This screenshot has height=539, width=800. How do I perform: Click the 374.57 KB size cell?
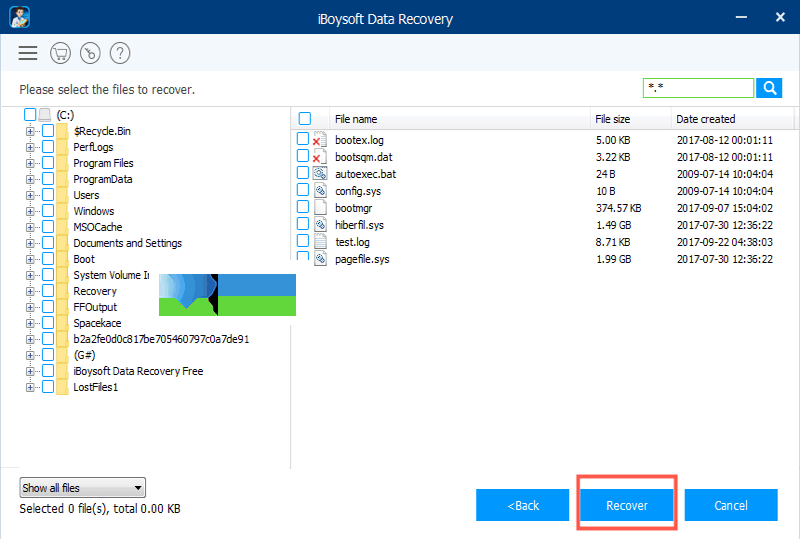(x=618, y=208)
